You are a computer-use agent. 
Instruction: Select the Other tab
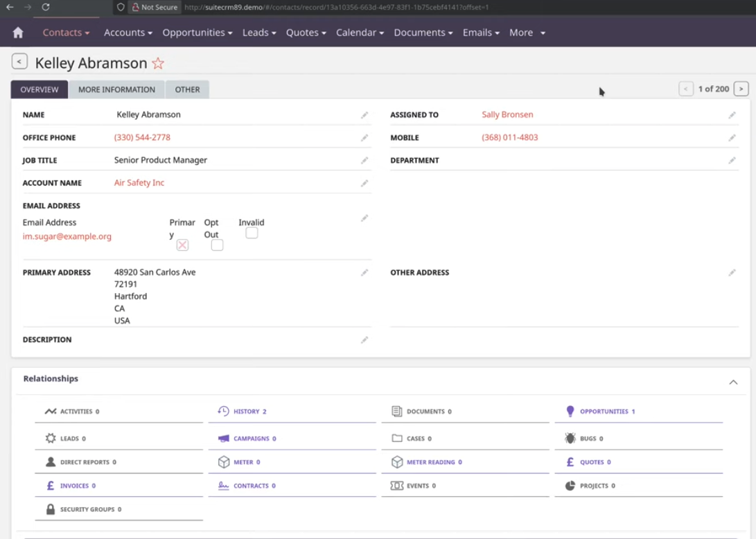point(187,89)
